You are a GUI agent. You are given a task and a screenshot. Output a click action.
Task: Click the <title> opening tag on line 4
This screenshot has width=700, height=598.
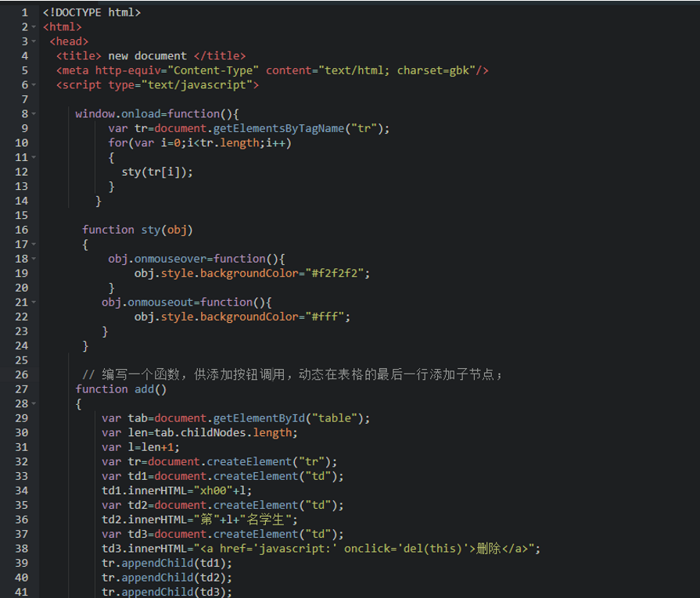click(78, 56)
